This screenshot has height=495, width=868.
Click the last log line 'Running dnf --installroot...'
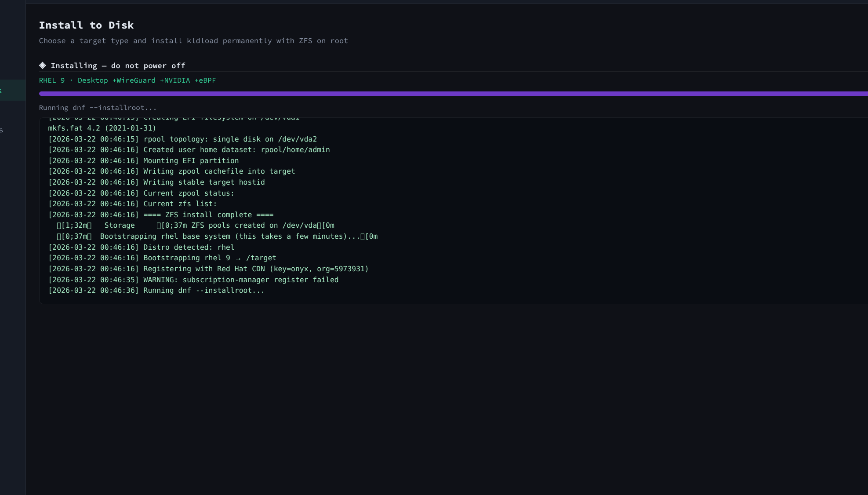coord(156,291)
